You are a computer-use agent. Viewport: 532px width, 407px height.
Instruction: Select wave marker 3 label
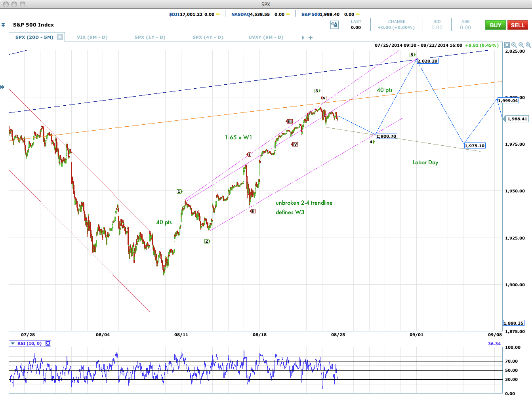pyautogui.click(x=317, y=91)
